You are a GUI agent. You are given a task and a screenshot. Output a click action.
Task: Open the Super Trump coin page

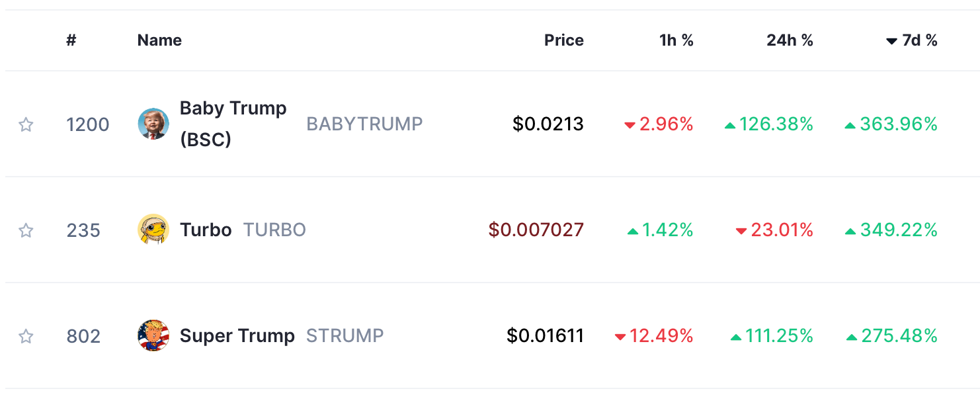point(237,336)
